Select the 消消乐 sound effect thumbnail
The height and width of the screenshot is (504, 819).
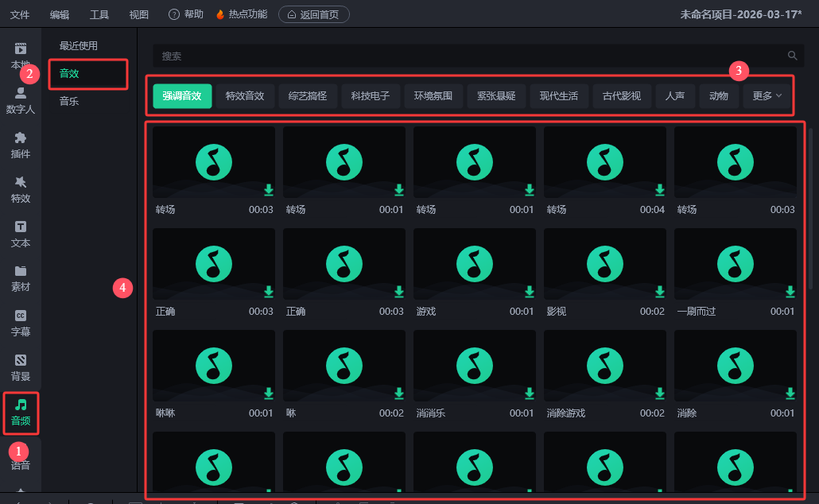(474, 366)
